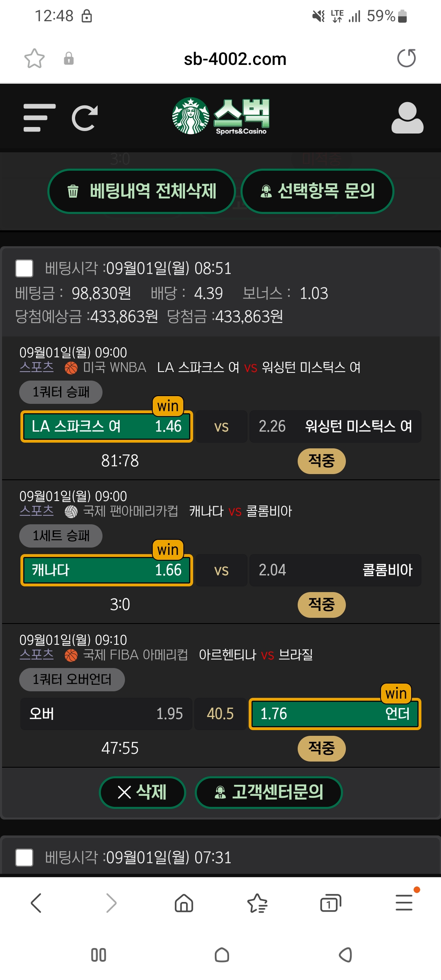
Task: Select the LA 스파크스 여 1.46 odds box
Action: click(106, 426)
